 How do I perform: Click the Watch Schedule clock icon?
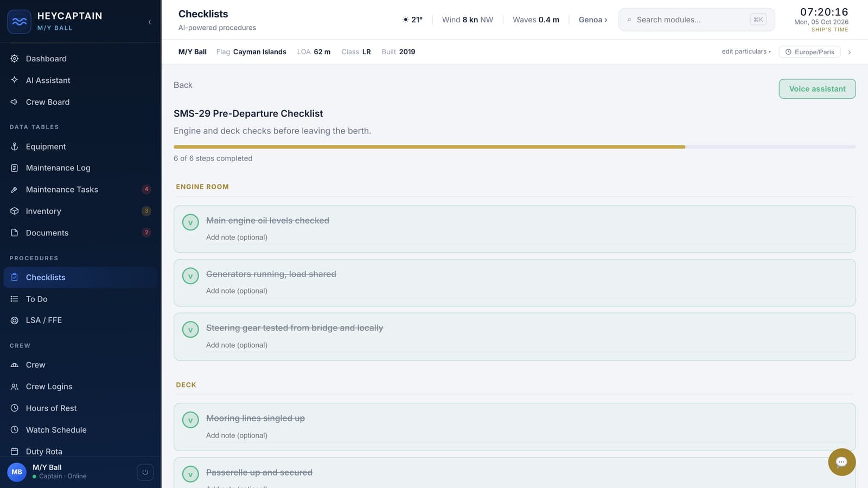pos(15,430)
